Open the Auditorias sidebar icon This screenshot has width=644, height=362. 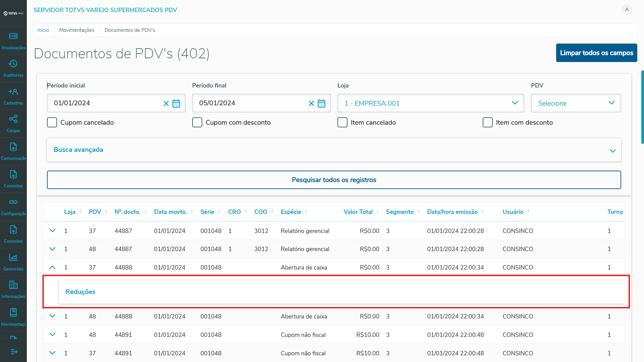[13, 64]
